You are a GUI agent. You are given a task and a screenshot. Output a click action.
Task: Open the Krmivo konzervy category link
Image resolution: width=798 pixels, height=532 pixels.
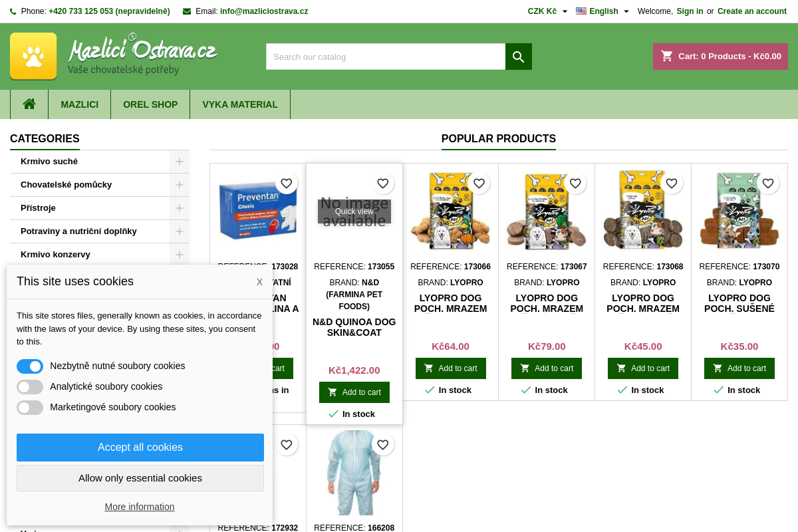point(55,255)
